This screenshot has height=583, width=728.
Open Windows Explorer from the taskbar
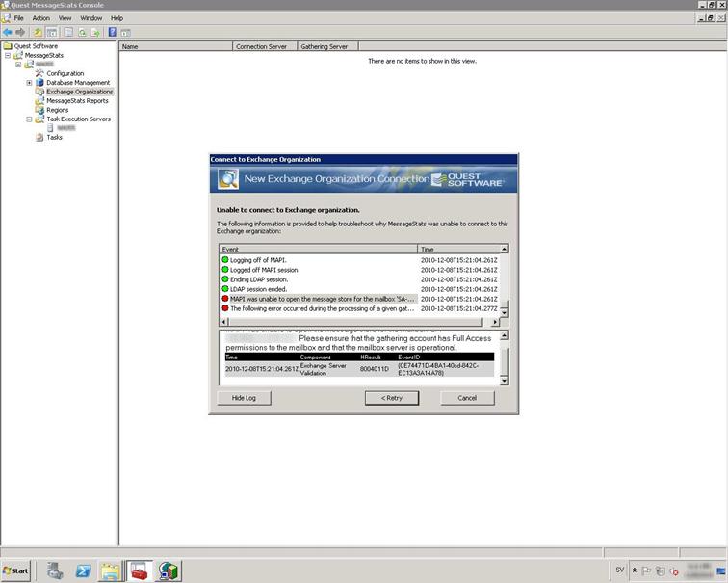coord(111,570)
